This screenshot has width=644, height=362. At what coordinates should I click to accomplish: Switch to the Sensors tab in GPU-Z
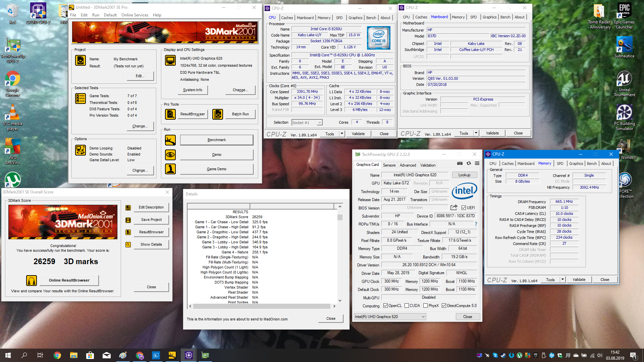[x=389, y=165]
